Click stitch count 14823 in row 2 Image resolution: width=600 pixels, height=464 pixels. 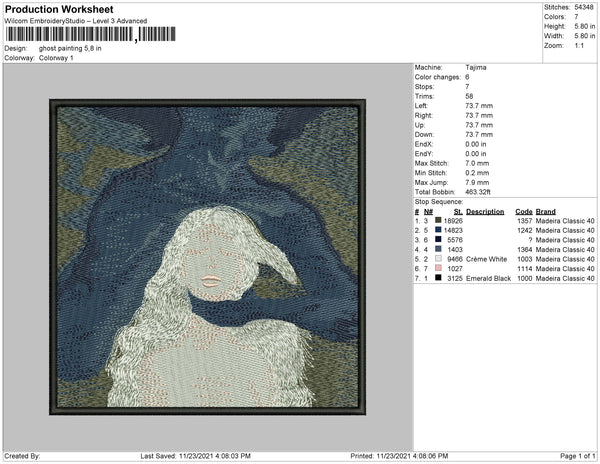tap(453, 230)
